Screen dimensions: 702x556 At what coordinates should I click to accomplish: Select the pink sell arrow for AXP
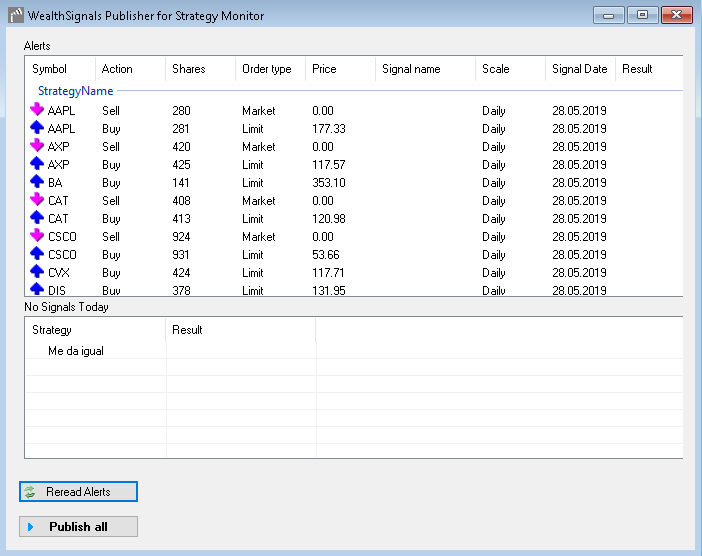click(x=38, y=147)
